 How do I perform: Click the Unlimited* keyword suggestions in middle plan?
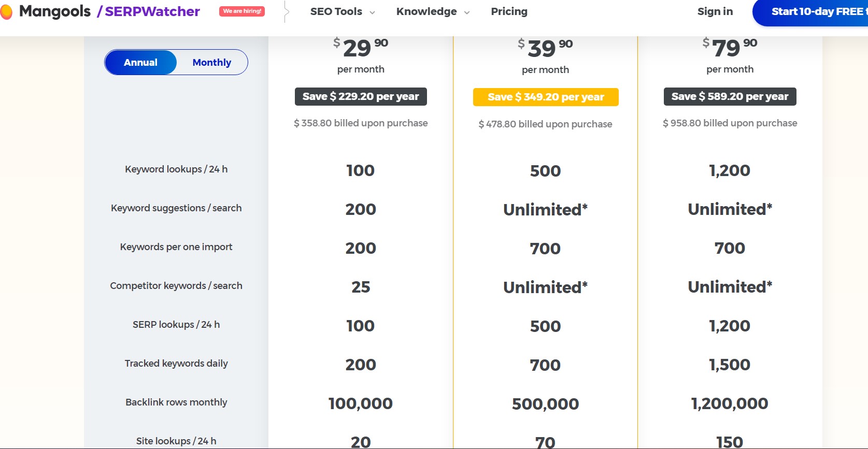(x=545, y=209)
